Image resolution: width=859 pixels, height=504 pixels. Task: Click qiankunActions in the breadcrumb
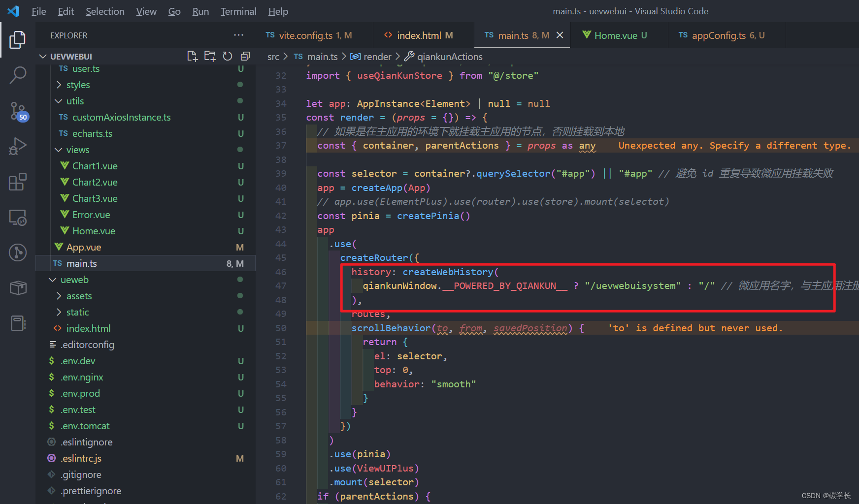point(450,57)
